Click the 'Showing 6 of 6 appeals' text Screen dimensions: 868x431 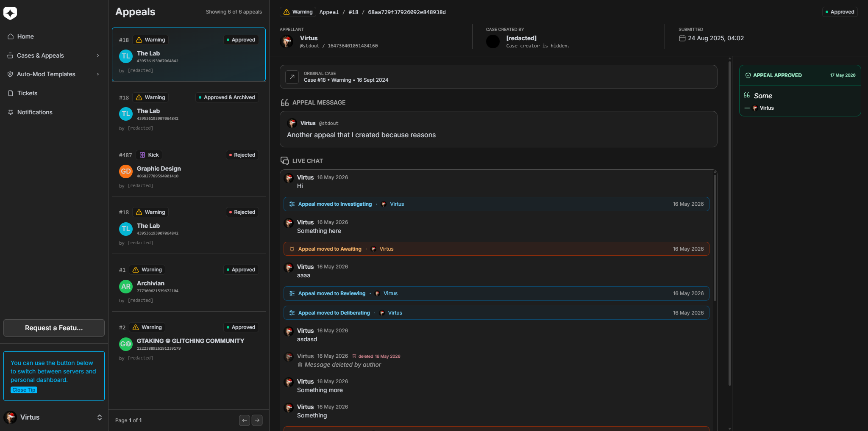tap(234, 12)
